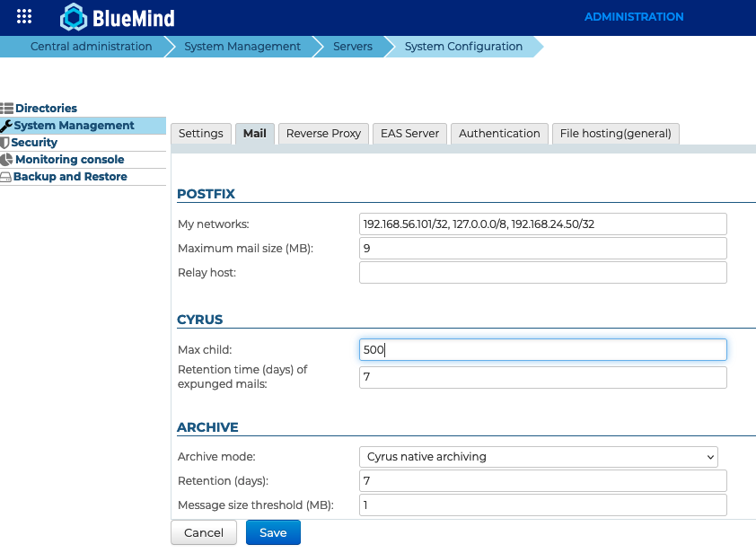
Task: Focus expunged mails retention time field
Action: (x=543, y=377)
